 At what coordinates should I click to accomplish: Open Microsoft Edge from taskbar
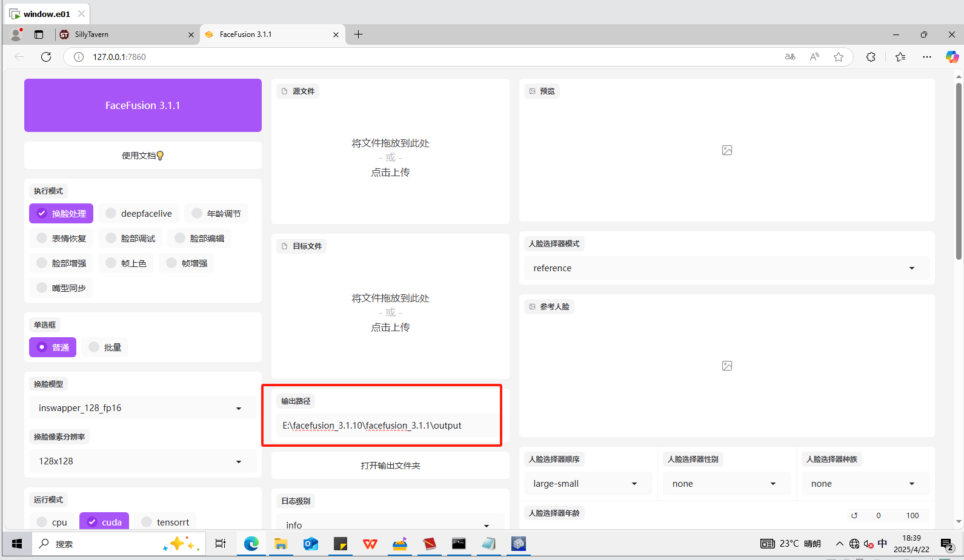coord(251,544)
